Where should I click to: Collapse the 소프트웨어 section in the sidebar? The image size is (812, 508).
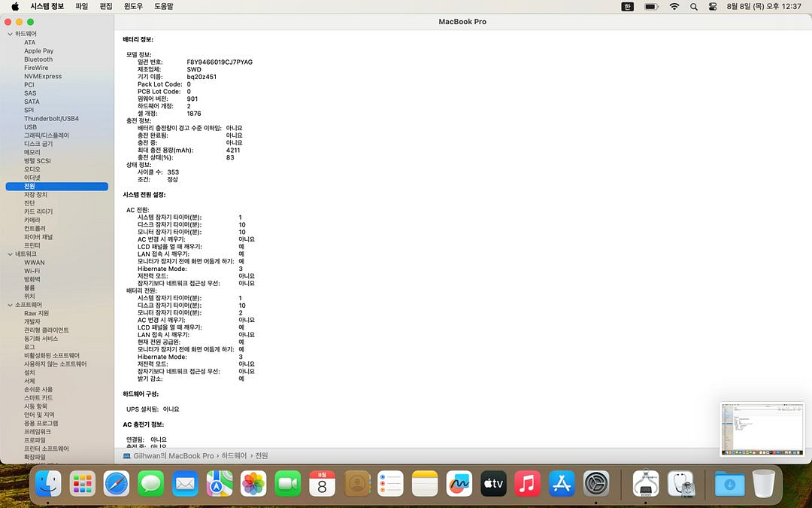[10, 305]
